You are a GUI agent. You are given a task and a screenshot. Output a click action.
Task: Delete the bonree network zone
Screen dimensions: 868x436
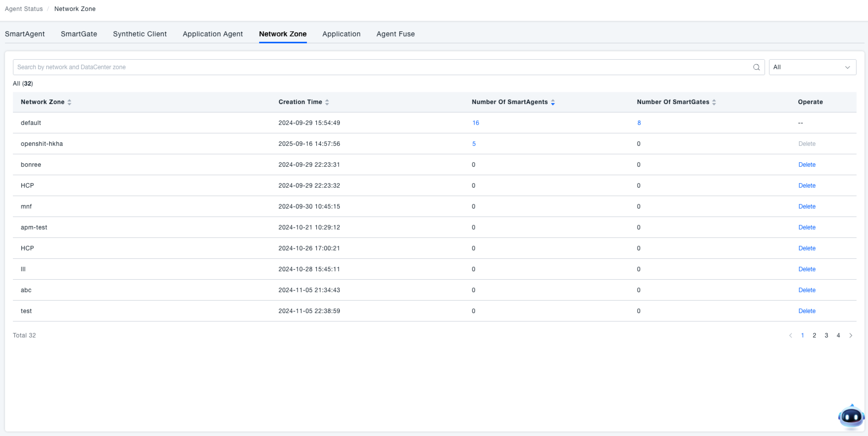[x=807, y=165]
